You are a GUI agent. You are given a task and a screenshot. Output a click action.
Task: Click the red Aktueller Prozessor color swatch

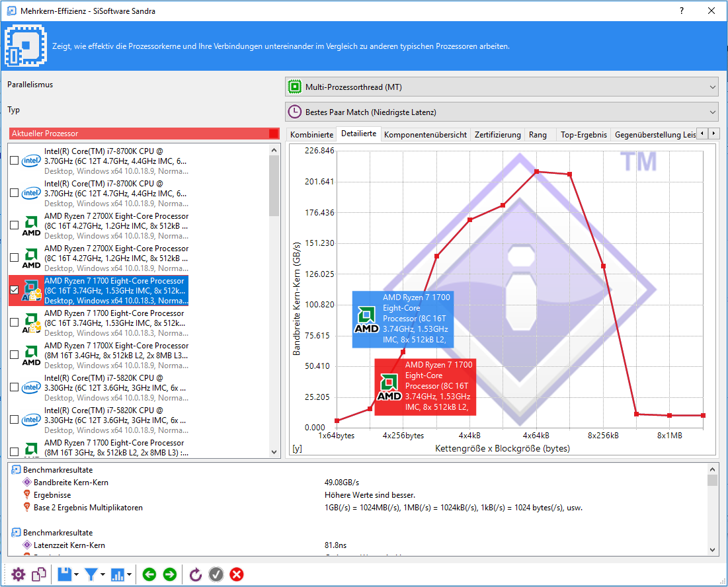[x=274, y=134]
